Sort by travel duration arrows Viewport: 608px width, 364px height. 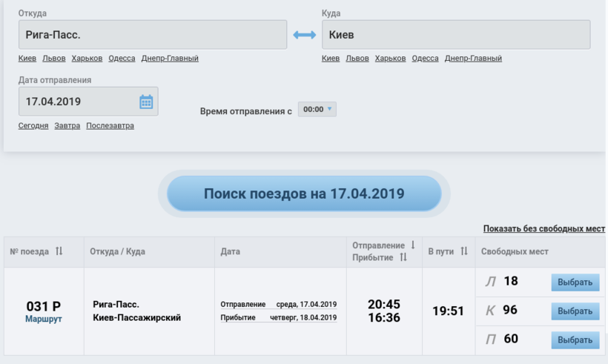(x=464, y=251)
